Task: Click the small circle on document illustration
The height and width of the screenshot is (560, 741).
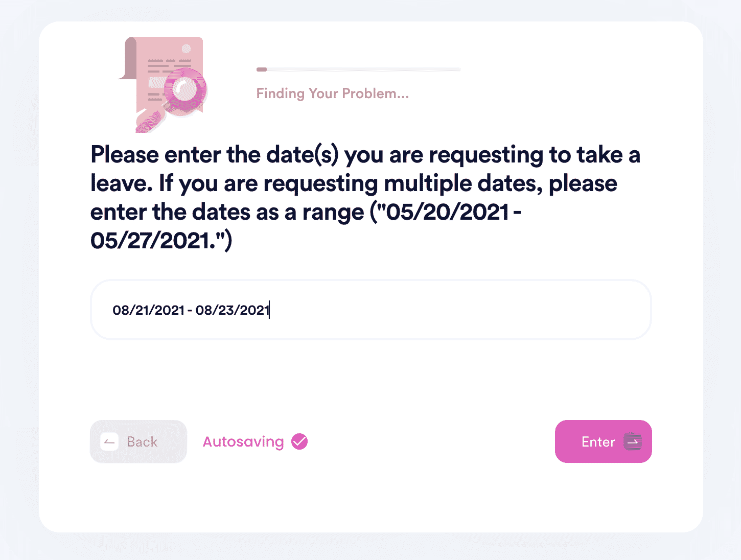Action: (187, 49)
